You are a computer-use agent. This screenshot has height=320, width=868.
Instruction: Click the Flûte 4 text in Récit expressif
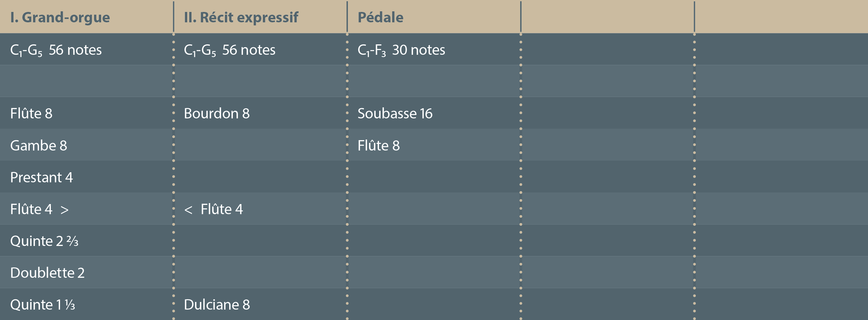click(x=222, y=209)
